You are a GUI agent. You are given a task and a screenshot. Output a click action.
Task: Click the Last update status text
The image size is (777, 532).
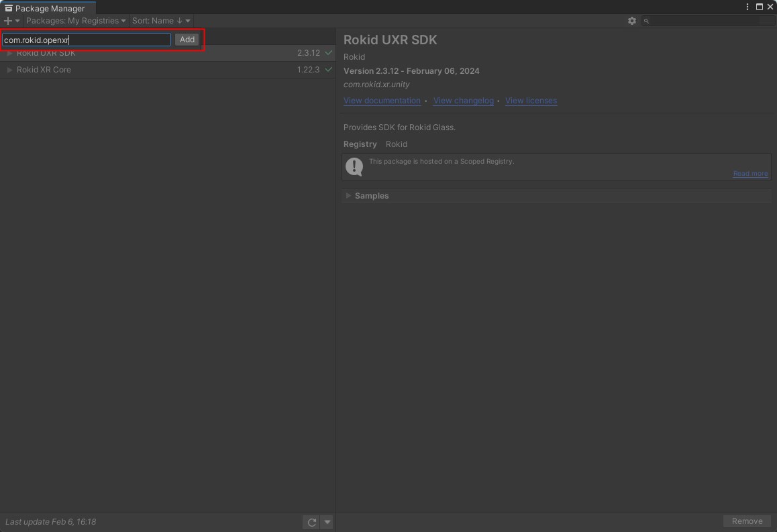tap(50, 521)
